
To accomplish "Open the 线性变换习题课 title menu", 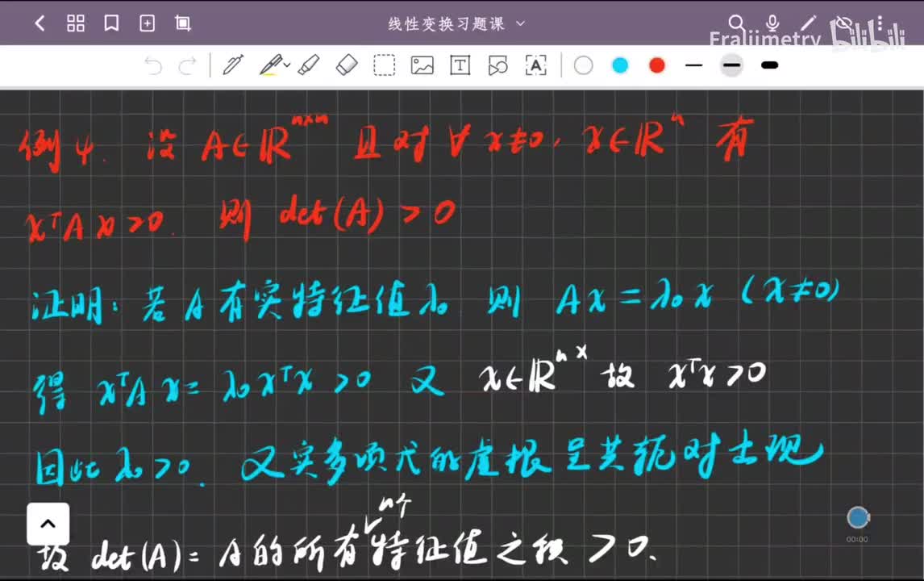I will [x=456, y=23].
